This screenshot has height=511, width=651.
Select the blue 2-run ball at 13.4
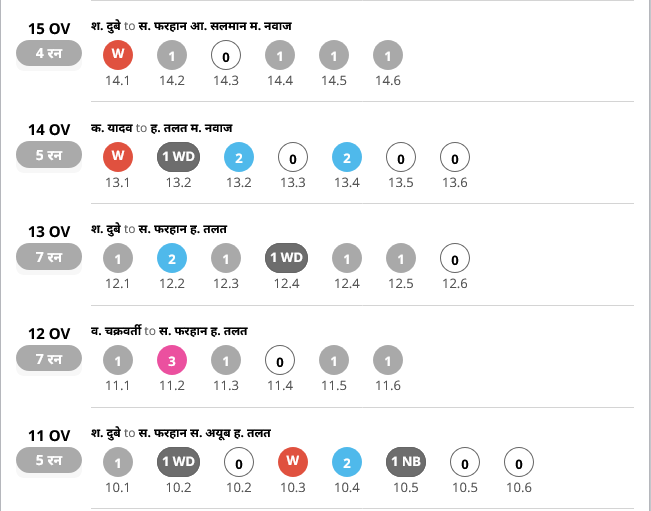pyautogui.click(x=346, y=158)
